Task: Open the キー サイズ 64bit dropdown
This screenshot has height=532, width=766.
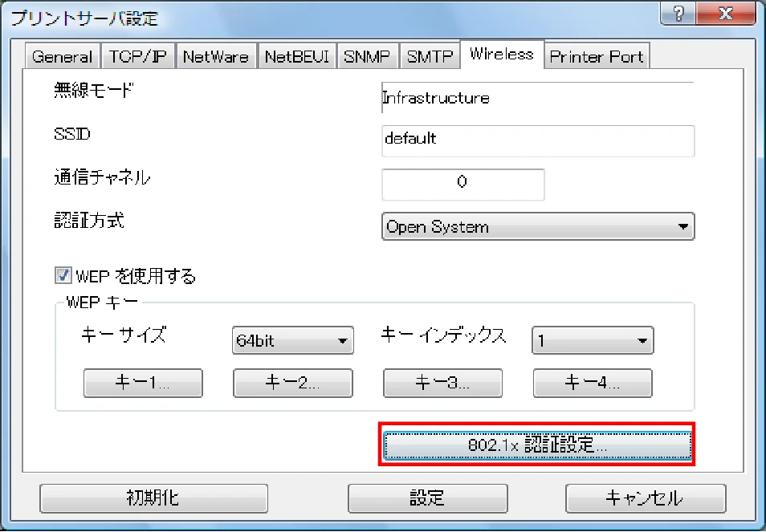Action: click(x=292, y=340)
